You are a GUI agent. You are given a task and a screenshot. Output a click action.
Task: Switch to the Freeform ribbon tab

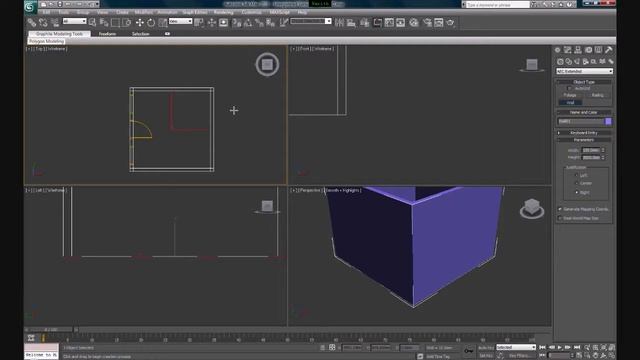107,34
